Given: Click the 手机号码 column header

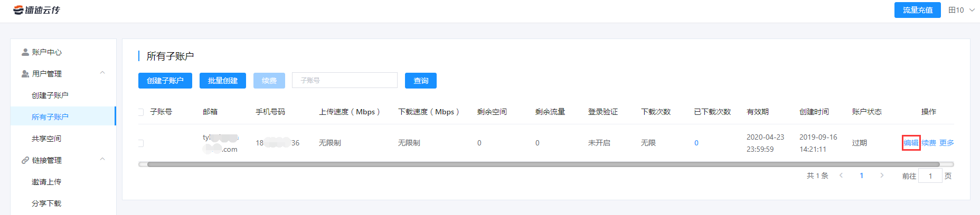Looking at the screenshot, I should (x=270, y=112).
